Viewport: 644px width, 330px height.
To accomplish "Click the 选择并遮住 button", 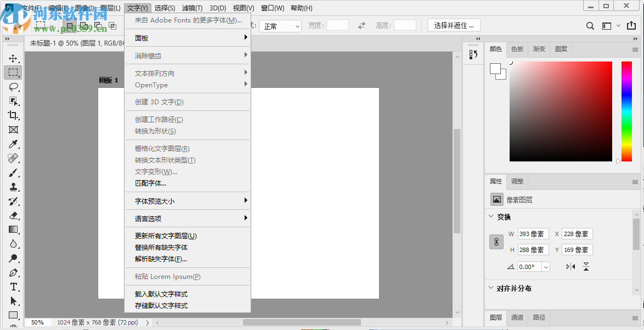I will click(453, 25).
